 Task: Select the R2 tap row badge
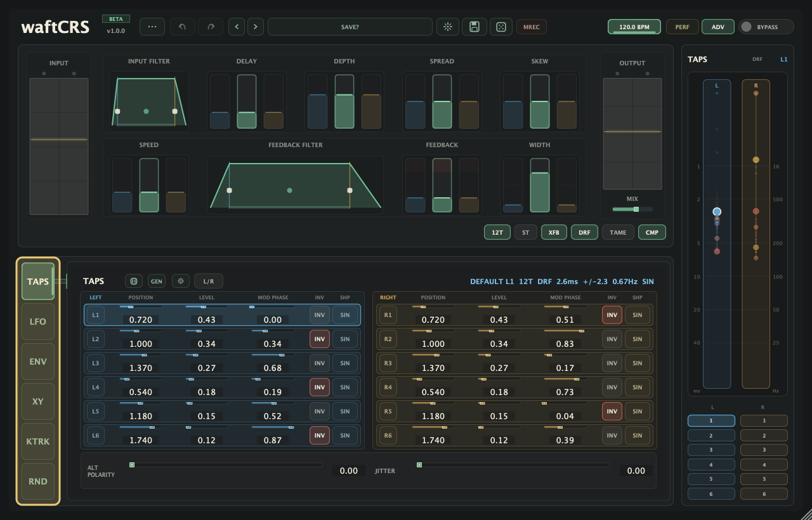tap(388, 339)
